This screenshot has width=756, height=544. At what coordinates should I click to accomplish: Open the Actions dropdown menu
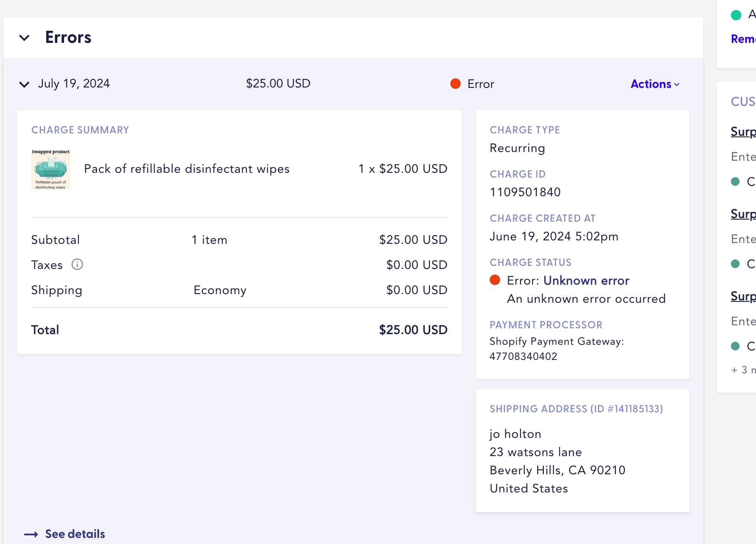655,84
